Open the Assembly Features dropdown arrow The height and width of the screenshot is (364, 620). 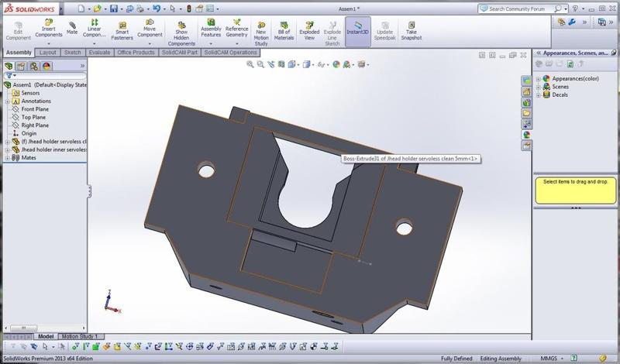[x=211, y=44]
